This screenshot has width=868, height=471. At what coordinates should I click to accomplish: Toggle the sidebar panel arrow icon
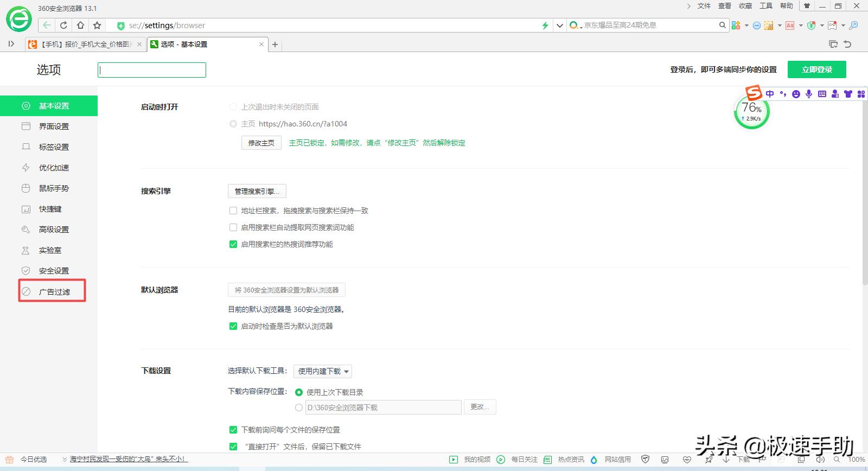11,44
